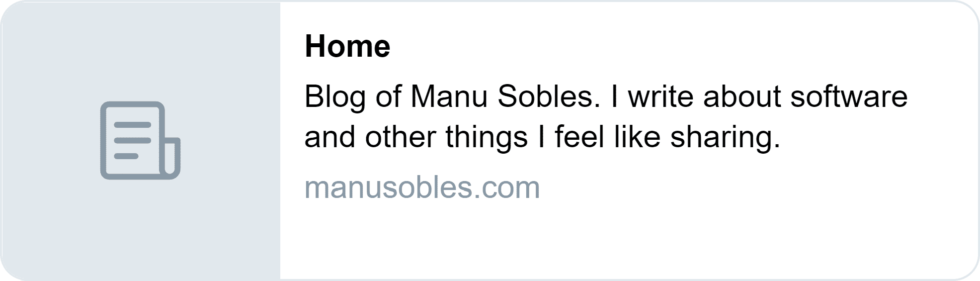Click the name Manu Sobles in the description
980x281 pixels.
(x=502, y=96)
